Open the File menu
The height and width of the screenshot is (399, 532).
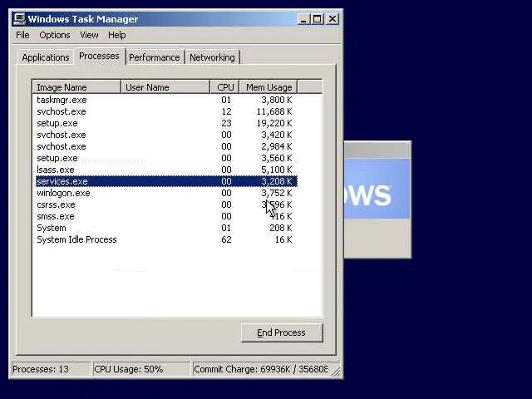coord(22,35)
